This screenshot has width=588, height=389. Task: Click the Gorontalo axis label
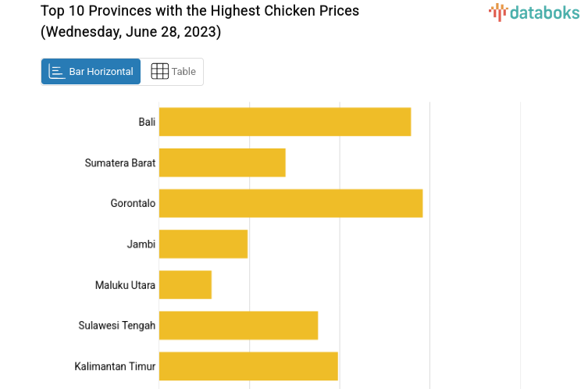tap(133, 203)
